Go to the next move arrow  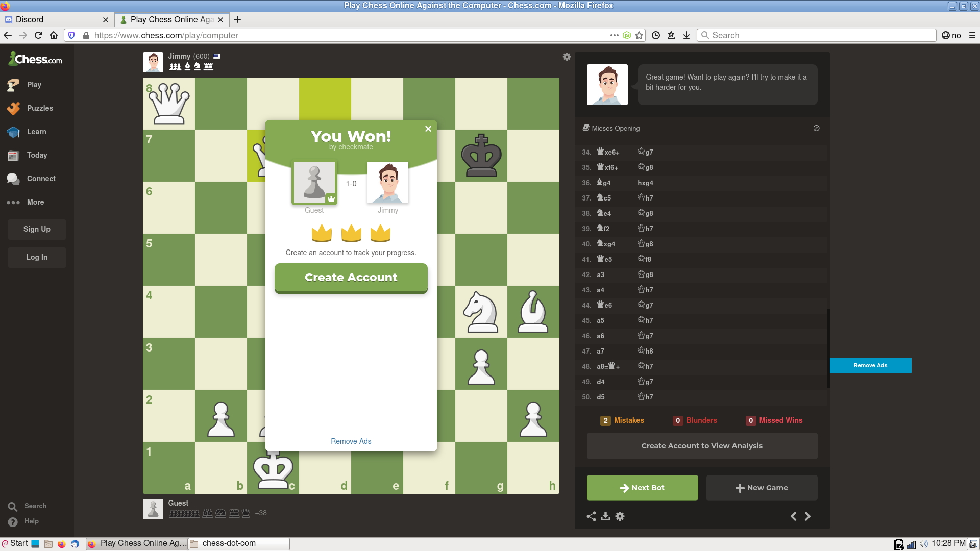tap(807, 516)
